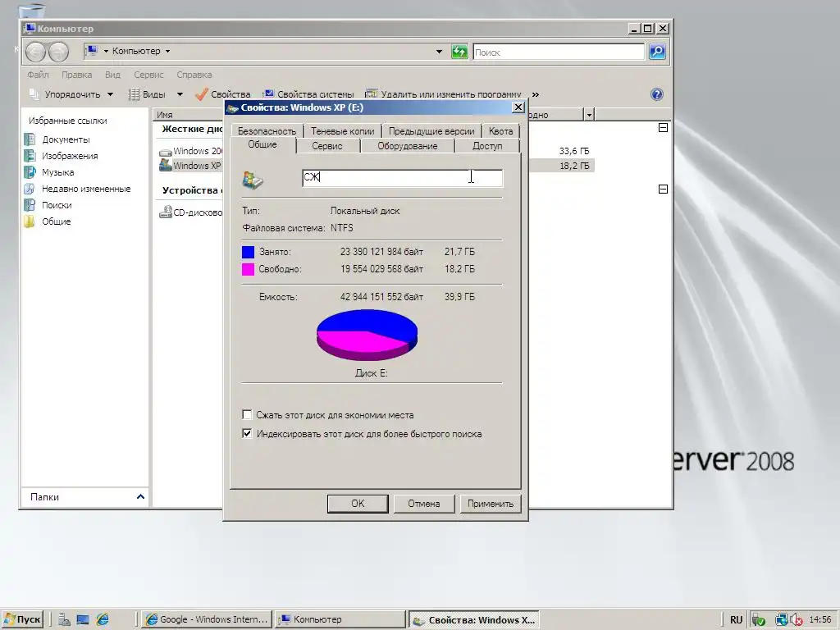Image resolution: width=840 pixels, height=630 pixels.
Task: Collapse the Жесткие диски group
Action: coord(663,128)
